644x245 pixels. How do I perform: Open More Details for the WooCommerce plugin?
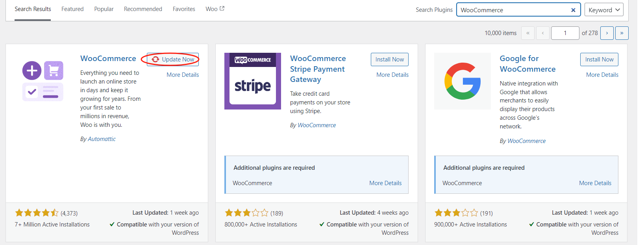(x=183, y=75)
